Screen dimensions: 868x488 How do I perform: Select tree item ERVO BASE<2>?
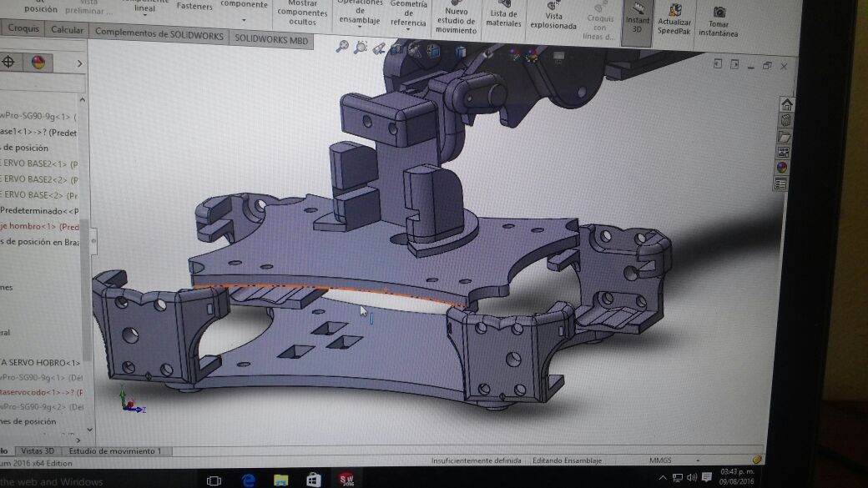40,194
